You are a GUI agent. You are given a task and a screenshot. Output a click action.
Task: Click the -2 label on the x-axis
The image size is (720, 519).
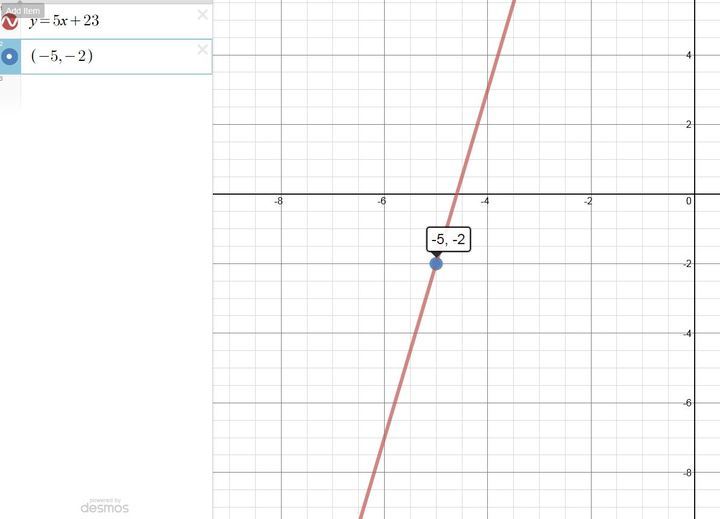[587, 202]
